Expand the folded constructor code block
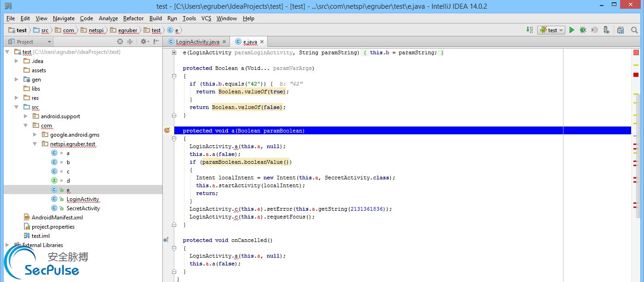The height and width of the screenshot is (282, 644). pos(174,52)
